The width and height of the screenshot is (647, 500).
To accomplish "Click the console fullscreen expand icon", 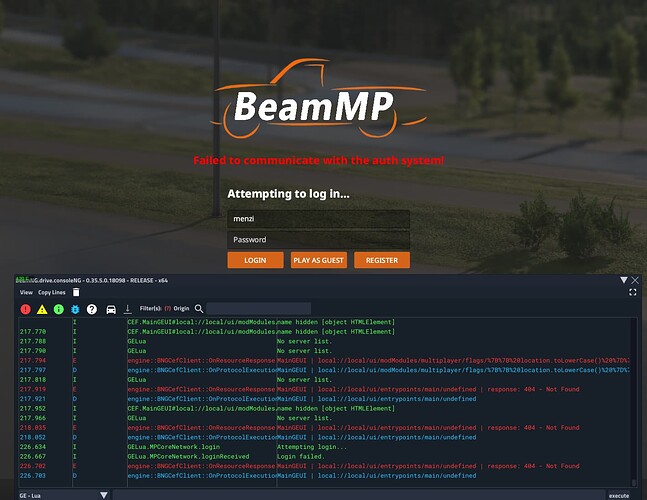I will (633, 292).
